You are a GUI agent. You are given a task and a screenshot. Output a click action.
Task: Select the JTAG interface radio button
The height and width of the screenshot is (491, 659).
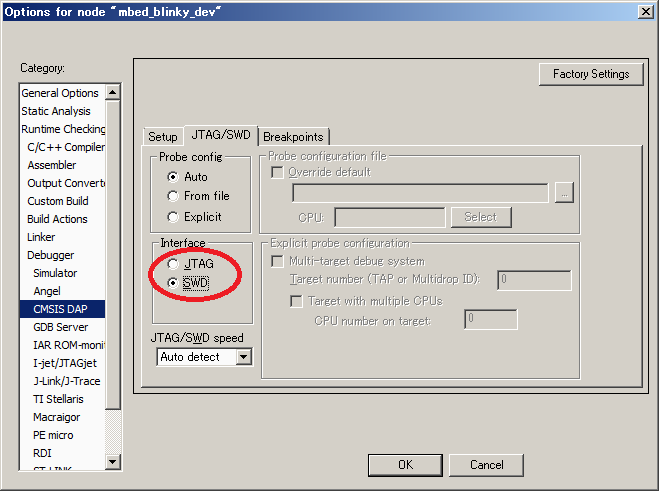(174, 264)
